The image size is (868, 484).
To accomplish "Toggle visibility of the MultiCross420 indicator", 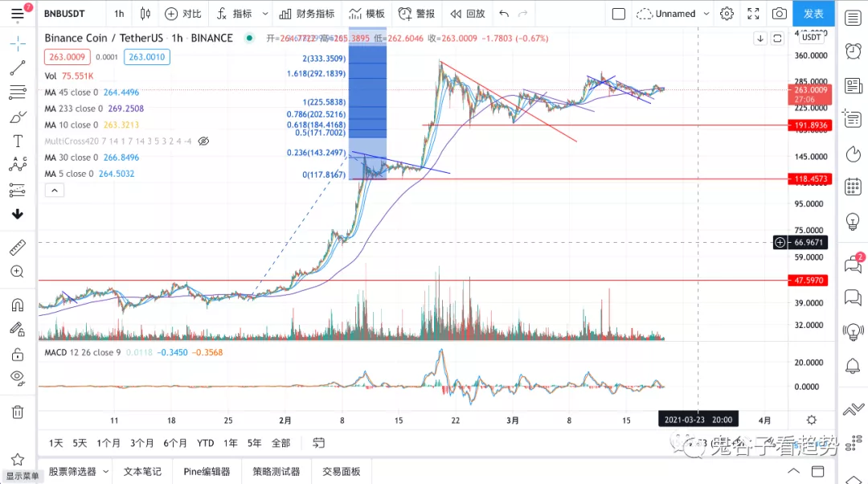I will pos(203,141).
